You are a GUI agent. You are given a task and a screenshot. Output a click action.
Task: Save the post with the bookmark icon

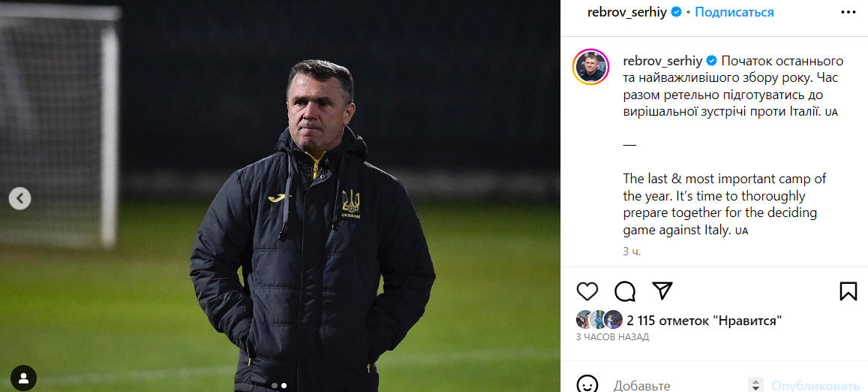(848, 291)
